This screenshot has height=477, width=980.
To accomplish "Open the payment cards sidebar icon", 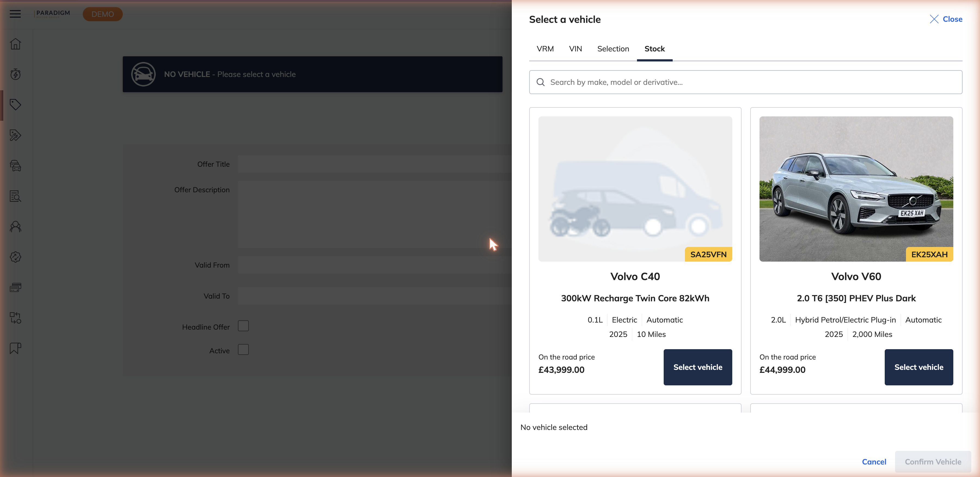I will coord(15,287).
